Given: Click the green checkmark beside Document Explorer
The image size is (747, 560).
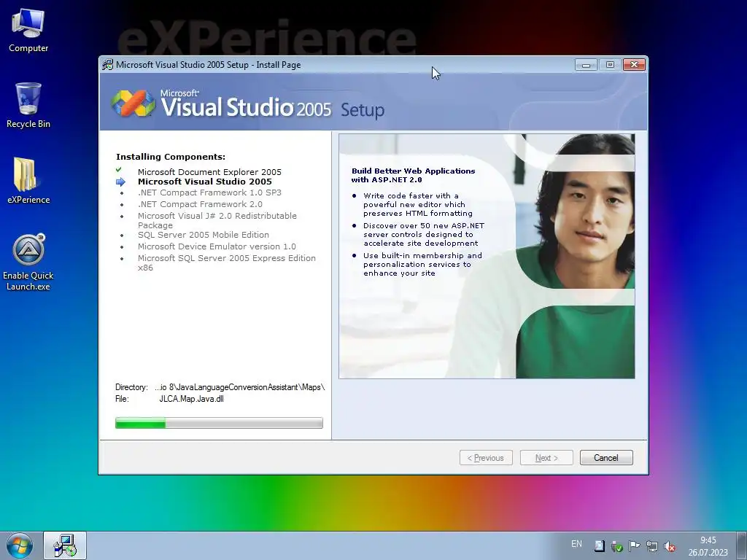Looking at the screenshot, I should 119,169.
